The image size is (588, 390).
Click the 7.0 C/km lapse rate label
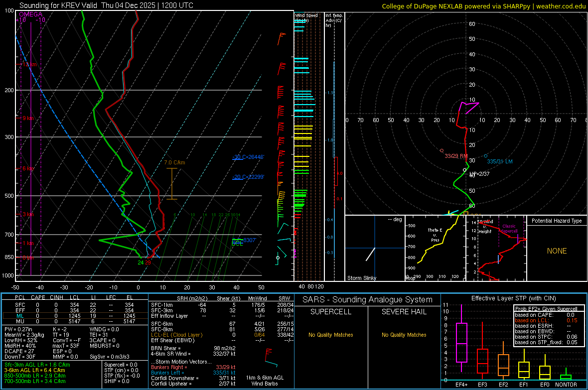click(x=174, y=162)
